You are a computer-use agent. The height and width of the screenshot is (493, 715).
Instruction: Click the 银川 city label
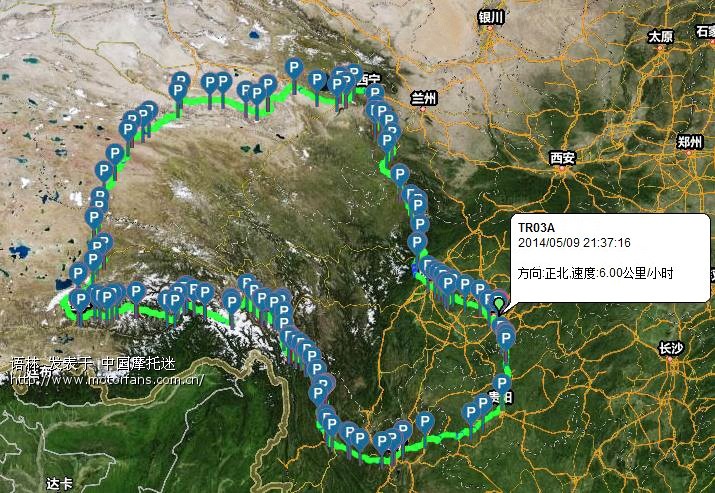[x=491, y=18]
